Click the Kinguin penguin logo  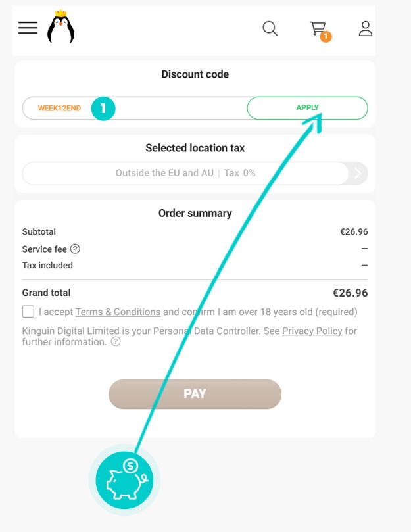[x=60, y=27]
